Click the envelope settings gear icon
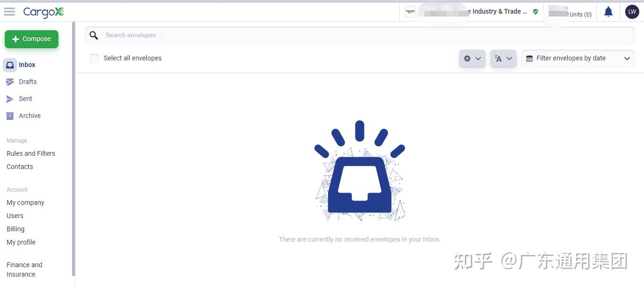 tap(467, 59)
